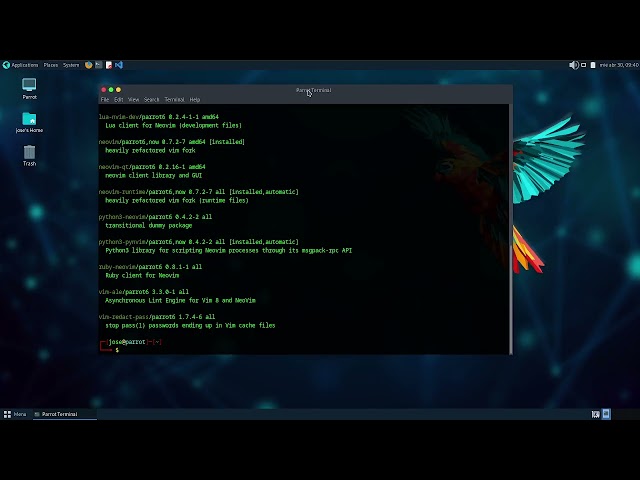
Task: Click the green window button of the terminal
Action: click(111, 90)
